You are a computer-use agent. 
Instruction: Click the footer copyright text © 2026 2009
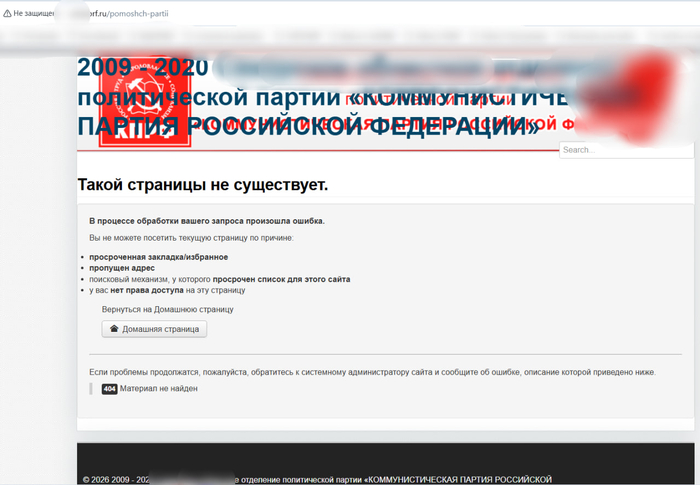coord(317,480)
